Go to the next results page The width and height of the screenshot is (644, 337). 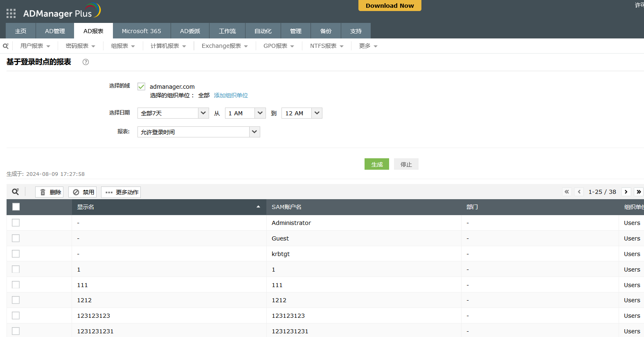point(626,192)
